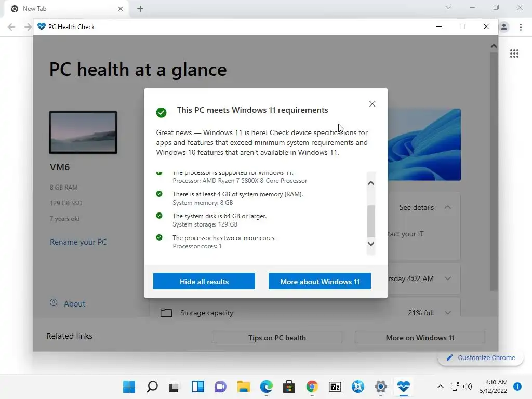The image size is (532, 399).
Task: Launch Microsoft Edge from taskbar
Action: click(267, 387)
